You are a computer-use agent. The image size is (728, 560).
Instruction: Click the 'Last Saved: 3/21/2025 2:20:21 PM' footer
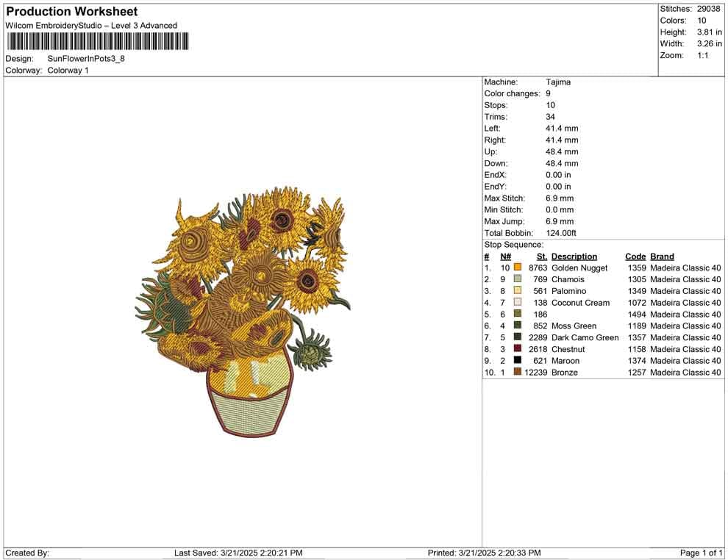coord(238,553)
